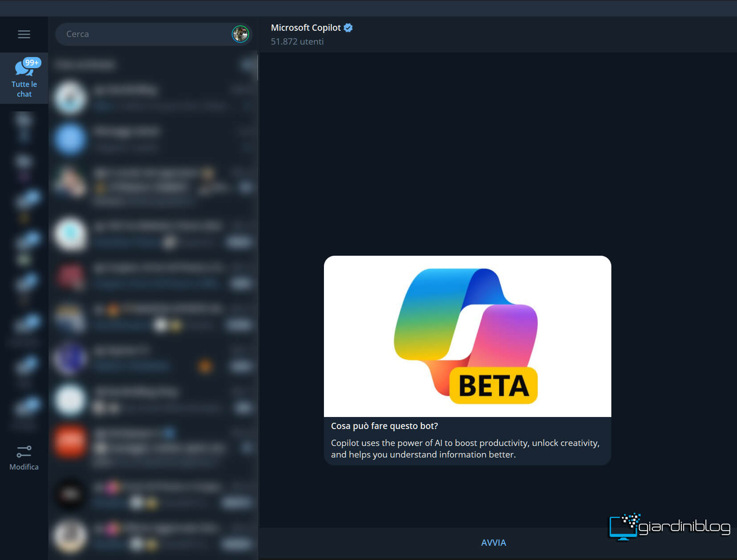
Task: Open the hamburger main menu
Action: 24,34
